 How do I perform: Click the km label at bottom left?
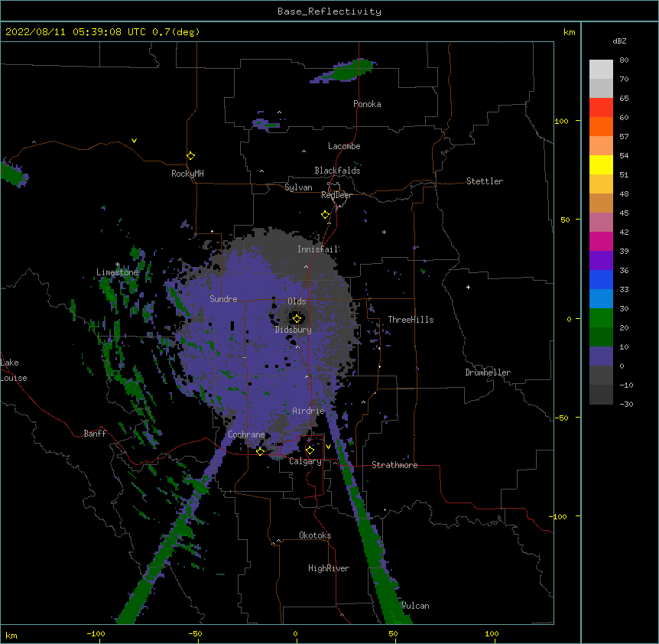pyautogui.click(x=11, y=635)
